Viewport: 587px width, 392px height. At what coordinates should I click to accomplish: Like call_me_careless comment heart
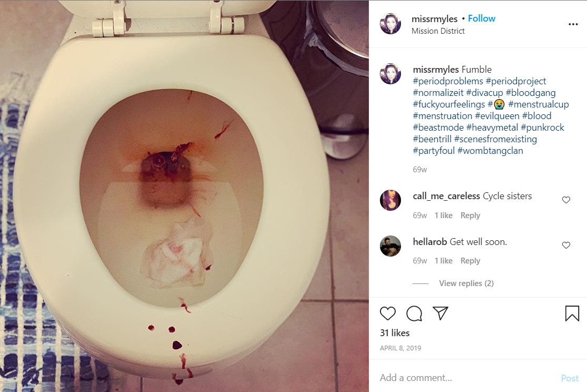pyautogui.click(x=566, y=200)
